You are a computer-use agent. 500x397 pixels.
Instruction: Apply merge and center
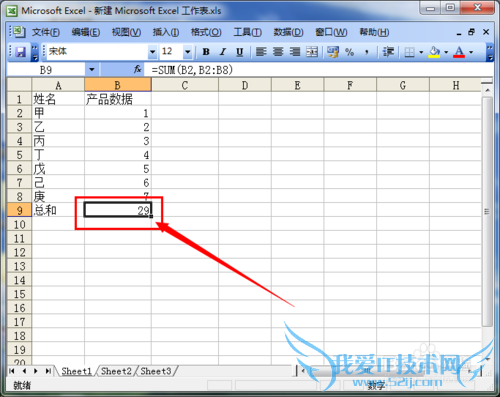pos(312,52)
